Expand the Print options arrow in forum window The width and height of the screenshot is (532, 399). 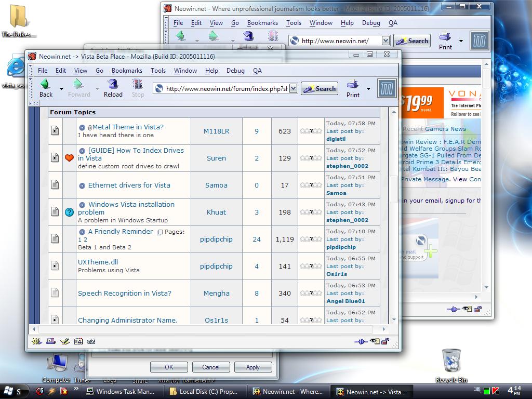click(368, 89)
